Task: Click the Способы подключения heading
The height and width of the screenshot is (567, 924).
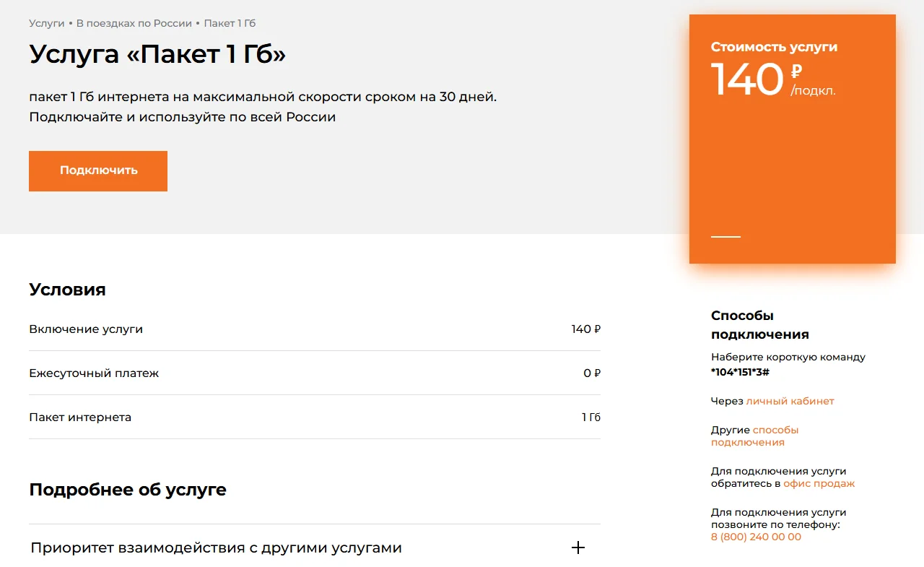Action: 760,325
